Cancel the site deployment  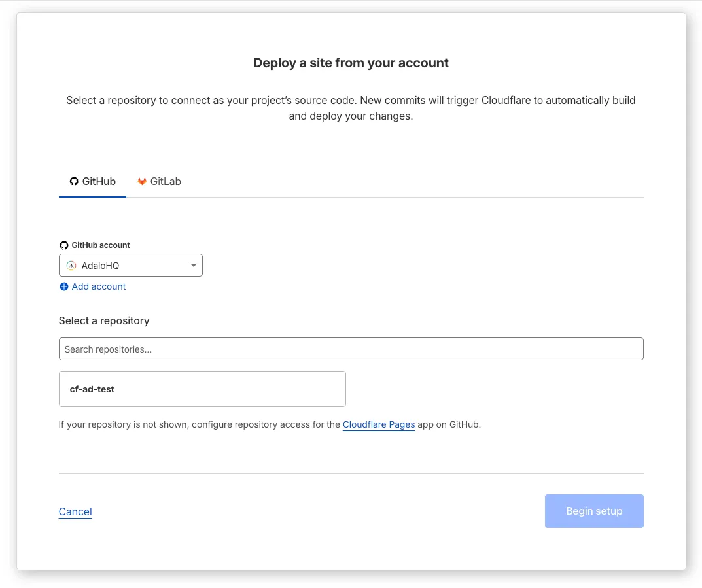coord(75,511)
